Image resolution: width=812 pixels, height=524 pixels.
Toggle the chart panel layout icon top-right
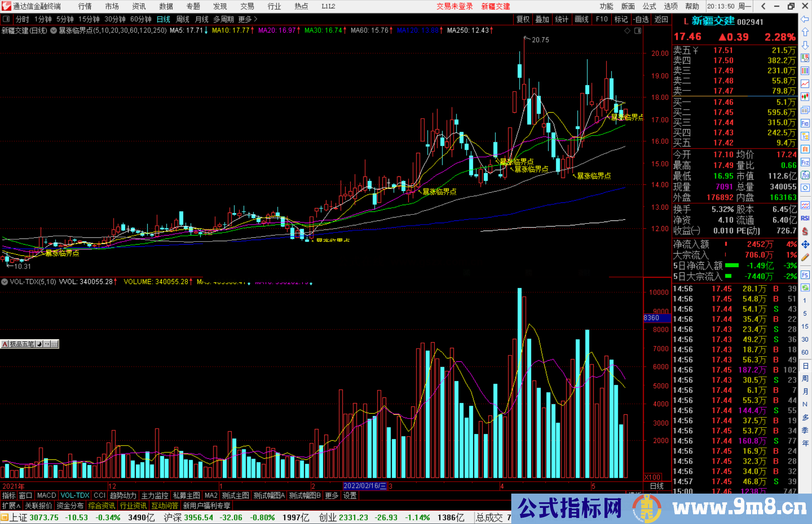click(x=638, y=31)
